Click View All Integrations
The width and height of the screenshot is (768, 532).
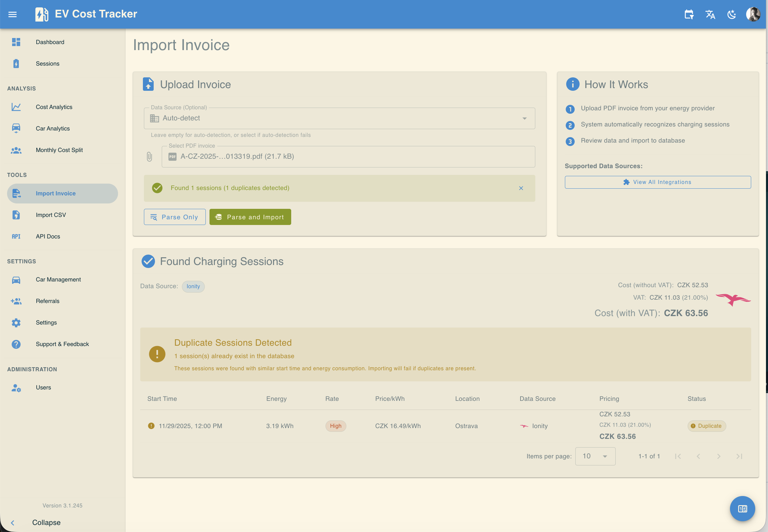[x=657, y=182]
